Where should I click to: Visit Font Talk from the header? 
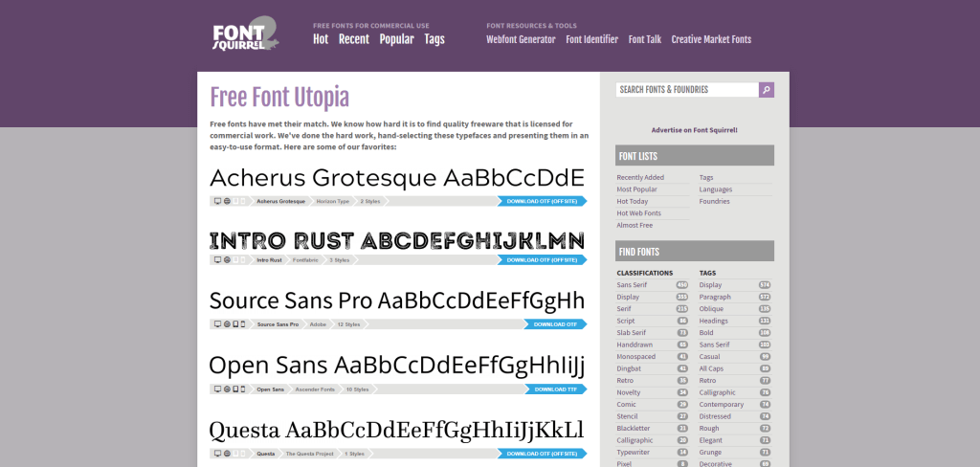click(645, 39)
